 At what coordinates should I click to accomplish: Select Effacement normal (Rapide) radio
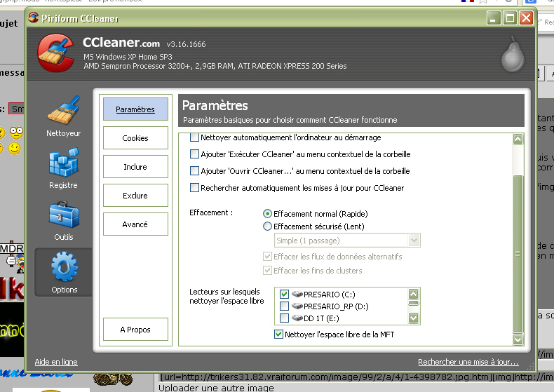(267, 214)
